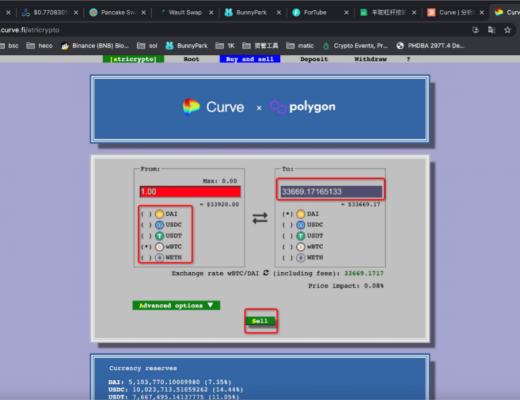Click the polygon logo in the banner

pyautogui.click(x=302, y=107)
